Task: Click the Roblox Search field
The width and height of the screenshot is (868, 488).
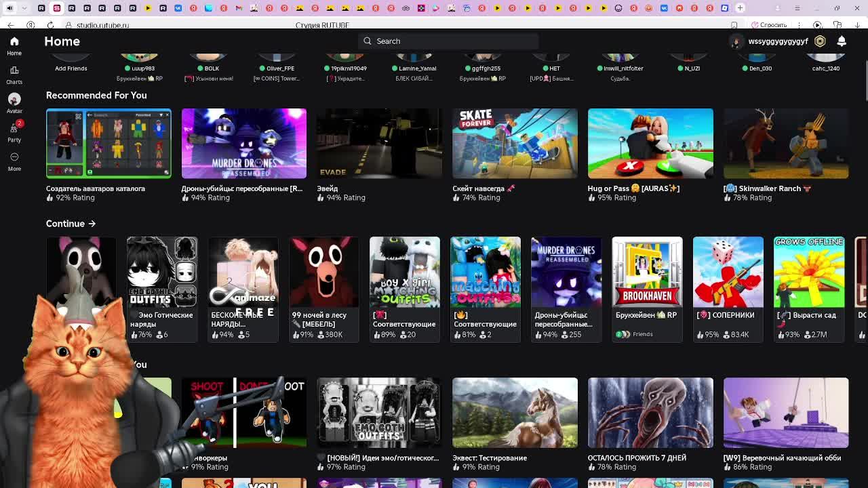Action: [448, 41]
